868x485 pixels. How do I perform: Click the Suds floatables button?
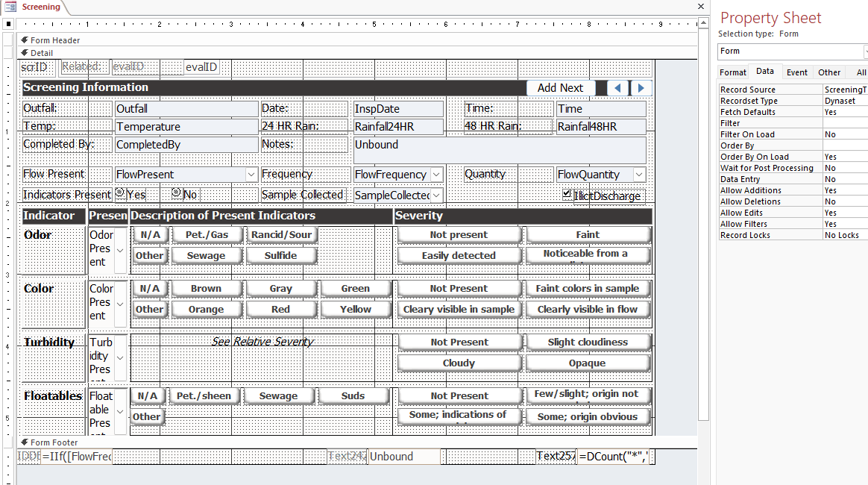[353, 396]
